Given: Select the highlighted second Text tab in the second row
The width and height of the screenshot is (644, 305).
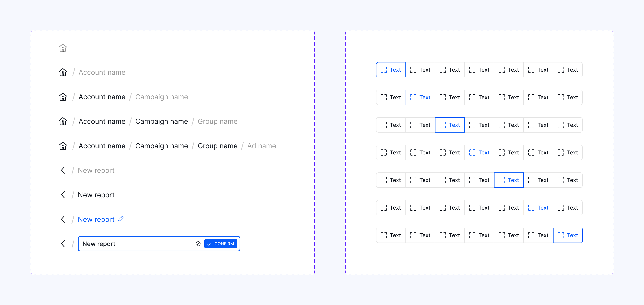Looking at the screenshot, I should click(x=420, y=97).
